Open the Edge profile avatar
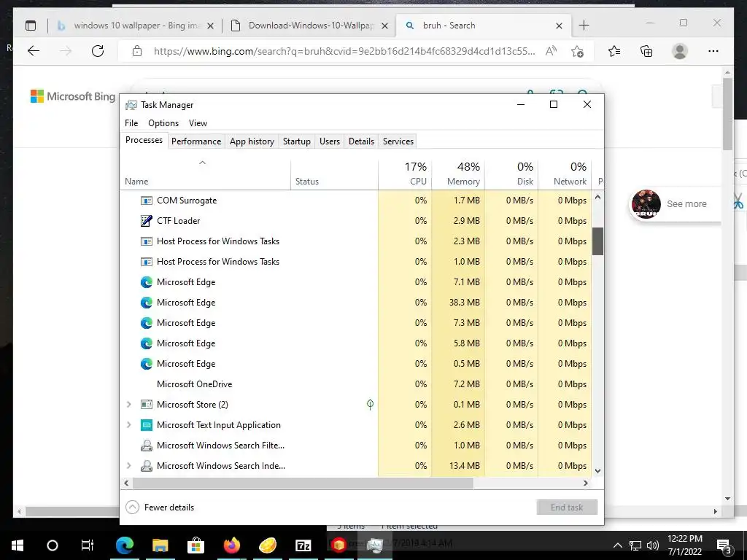The image size is (747, 560). point(680,51)
